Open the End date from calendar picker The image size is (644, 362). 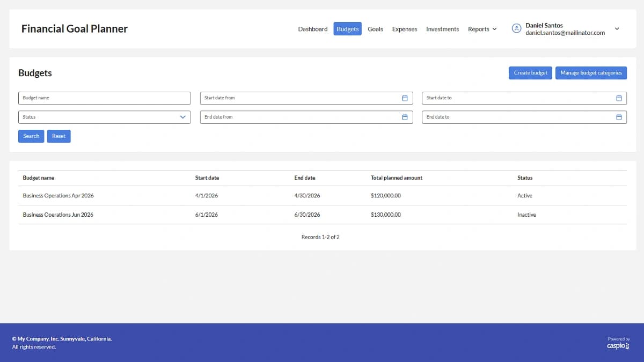pos(405,117)
